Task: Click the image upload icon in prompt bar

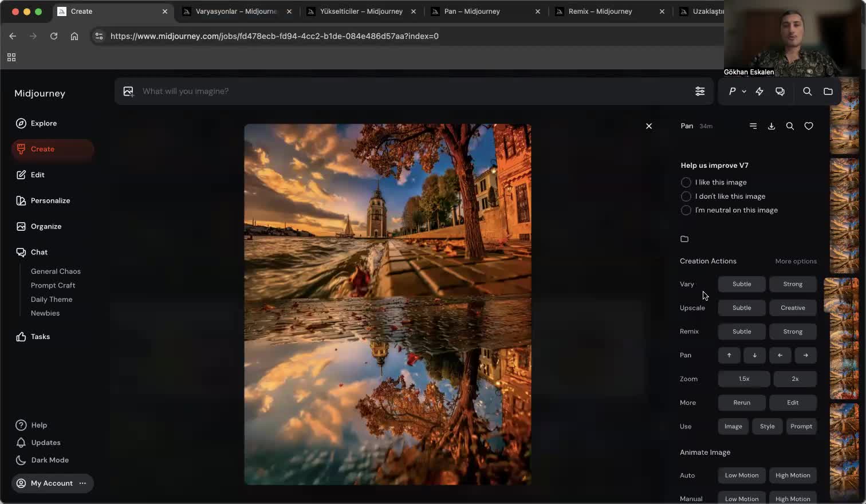Action: point(128,91)
